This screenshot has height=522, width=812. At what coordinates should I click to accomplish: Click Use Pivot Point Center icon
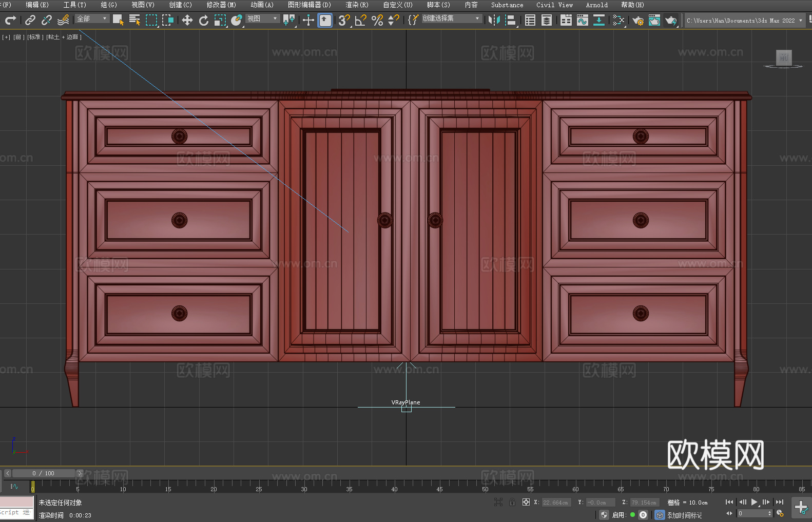click(x=289, y=20)
